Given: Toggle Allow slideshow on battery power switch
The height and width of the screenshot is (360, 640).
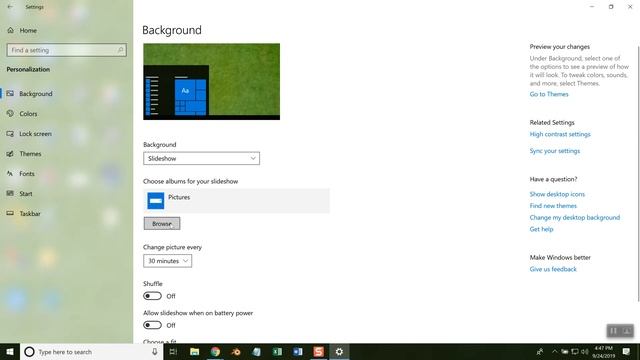Looking at the screenshot, I should point(152,325).
